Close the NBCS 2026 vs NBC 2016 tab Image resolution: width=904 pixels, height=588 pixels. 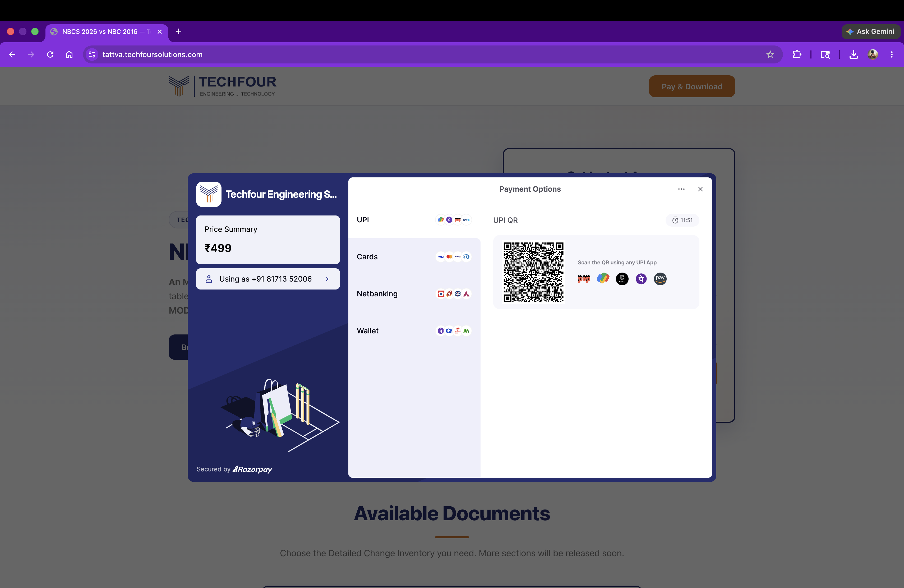pos(160,31)
